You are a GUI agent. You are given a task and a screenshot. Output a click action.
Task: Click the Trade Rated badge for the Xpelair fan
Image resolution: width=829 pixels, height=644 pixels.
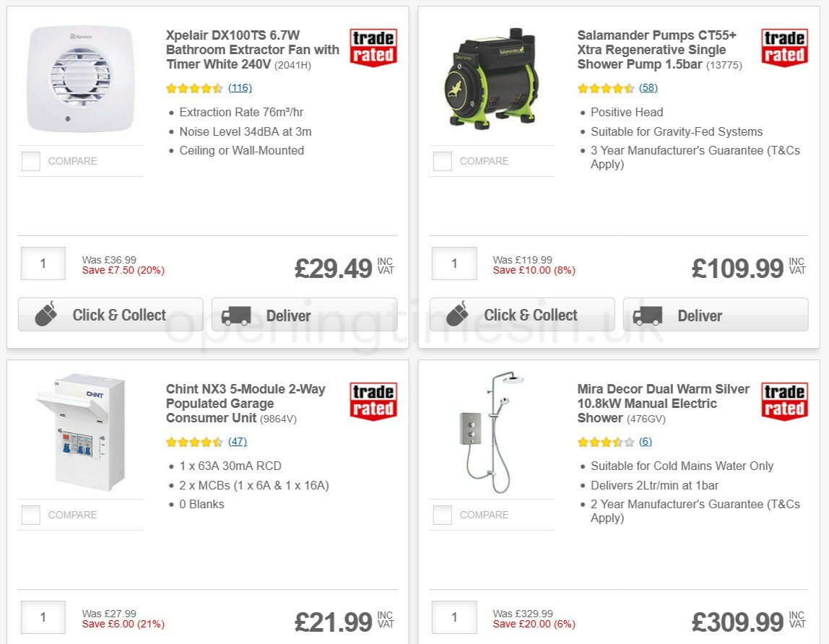pos(373,48)
